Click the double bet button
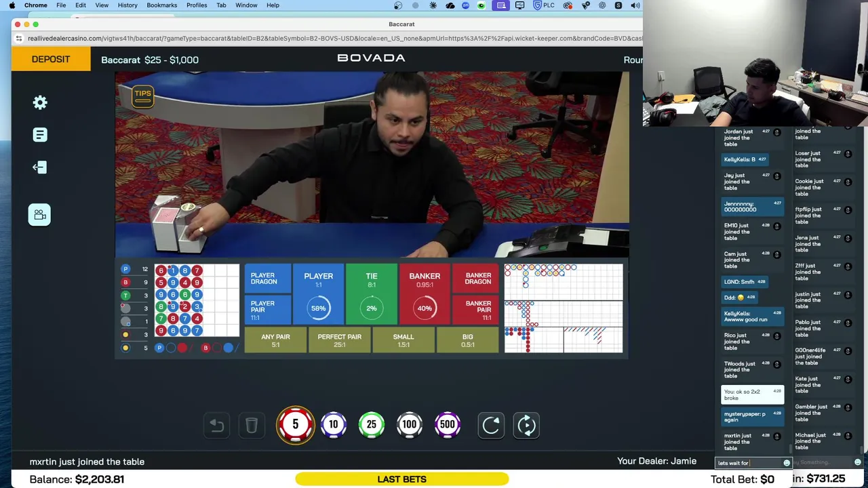Screen dimensions: 868x488 pos(526,425)
